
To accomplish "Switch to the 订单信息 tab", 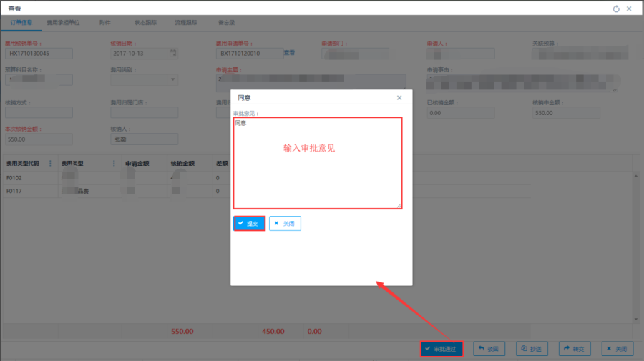I will pyautogui.click(x=21, y=23).
